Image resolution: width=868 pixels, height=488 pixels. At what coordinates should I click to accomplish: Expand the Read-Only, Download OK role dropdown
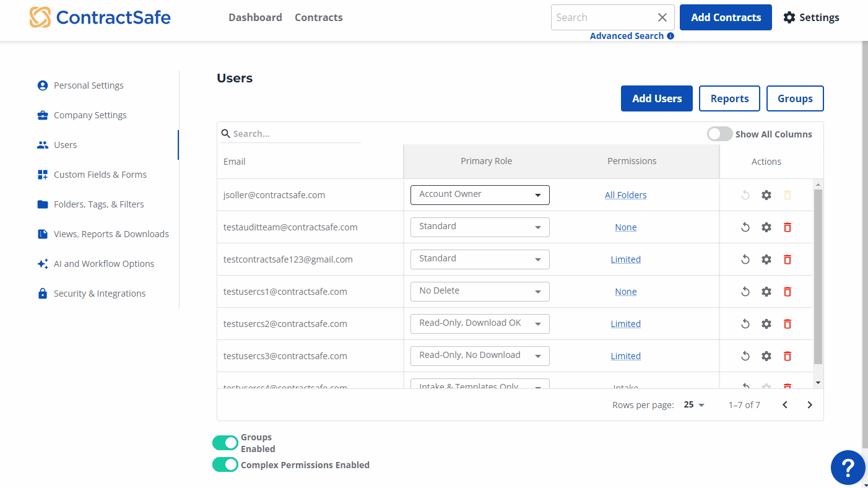480,323
